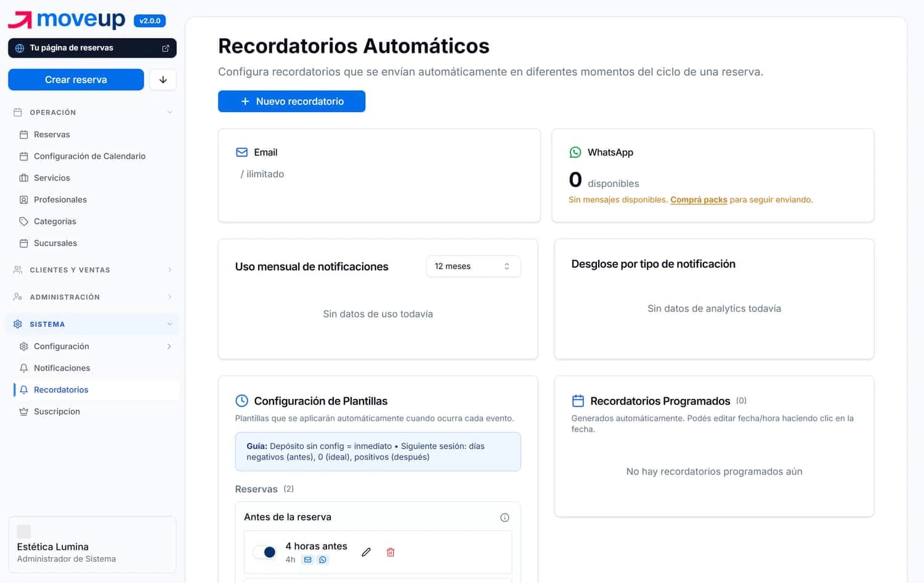Collapse the OPERACIÓN sidebar section

pyautogui.click(x=92, y=113)
